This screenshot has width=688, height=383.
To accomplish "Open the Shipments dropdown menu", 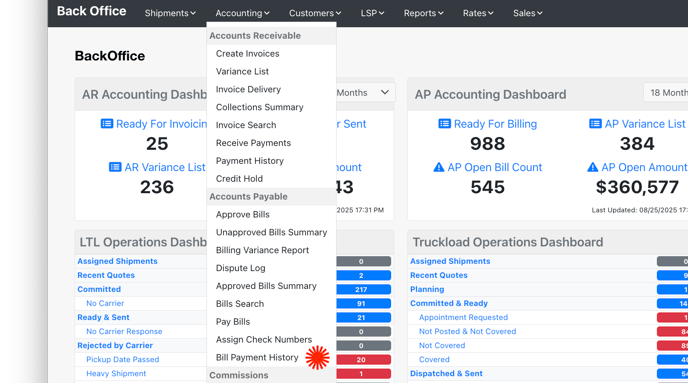I will pyautogui.click(x=170, y=13).
